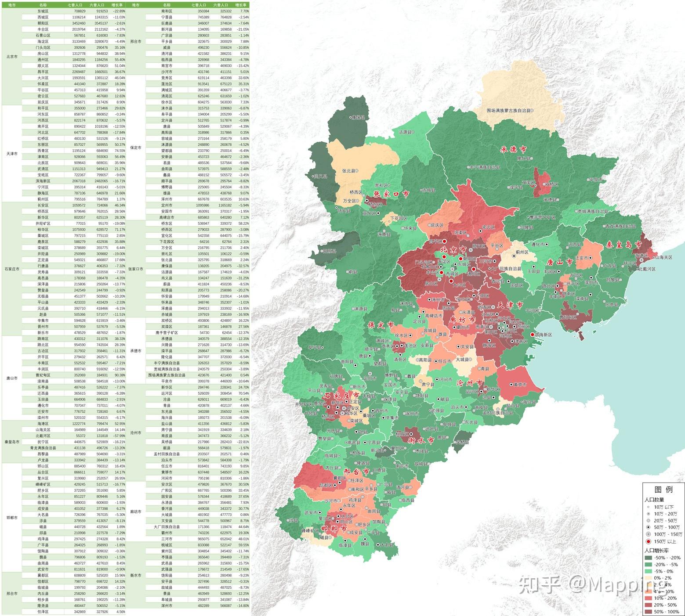Screen dimensions: 685x616
Task: Click the 150万 以上 red dot legend symbol
Action: click(x=649, y=541)
